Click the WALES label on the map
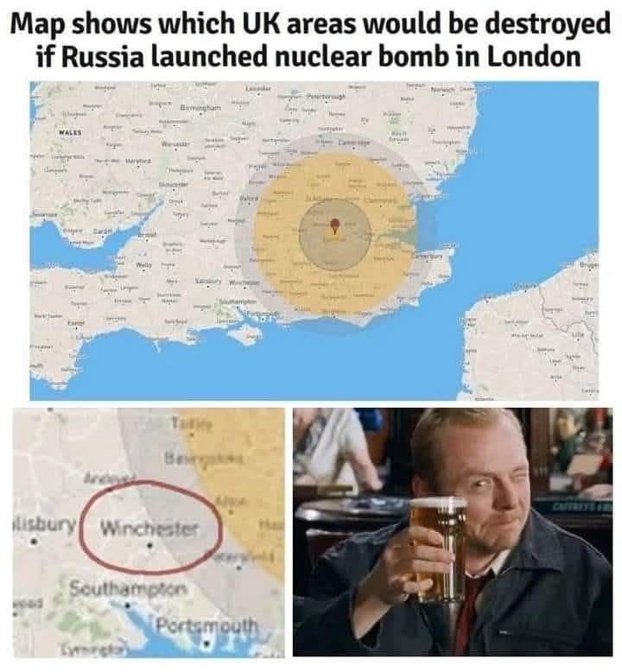622x672 pixels. pos(70,132)
